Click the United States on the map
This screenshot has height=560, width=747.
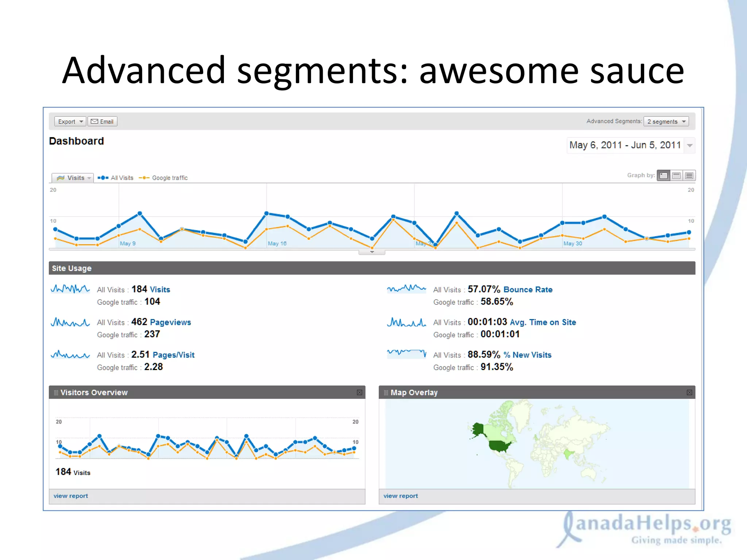[500, 446]
